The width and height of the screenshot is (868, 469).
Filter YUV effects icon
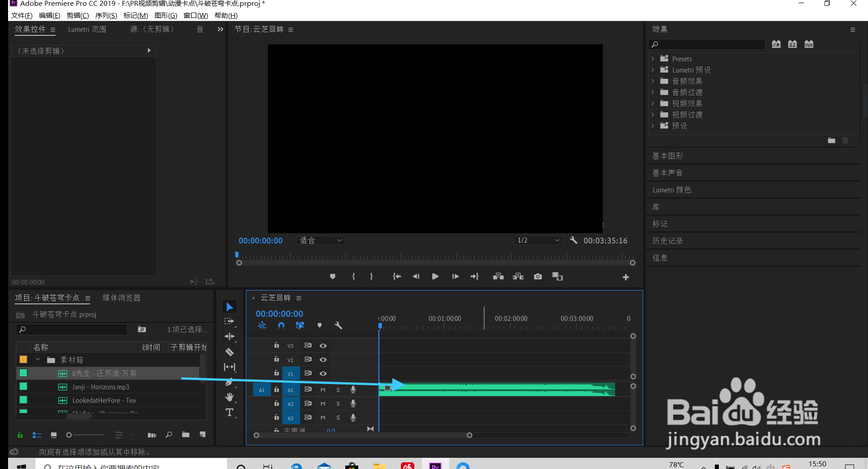[x=809, y=44]
